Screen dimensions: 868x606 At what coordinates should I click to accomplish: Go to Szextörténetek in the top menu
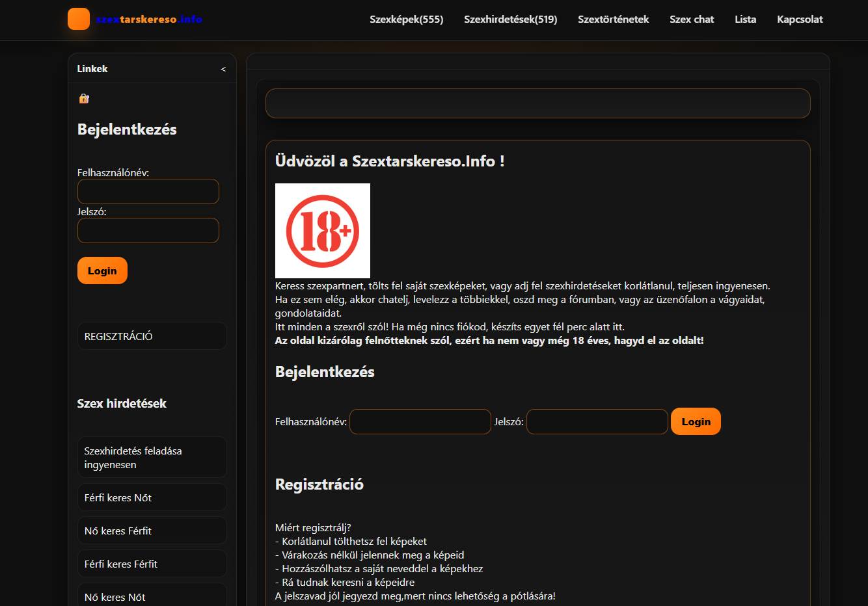(x=614, y=20)
